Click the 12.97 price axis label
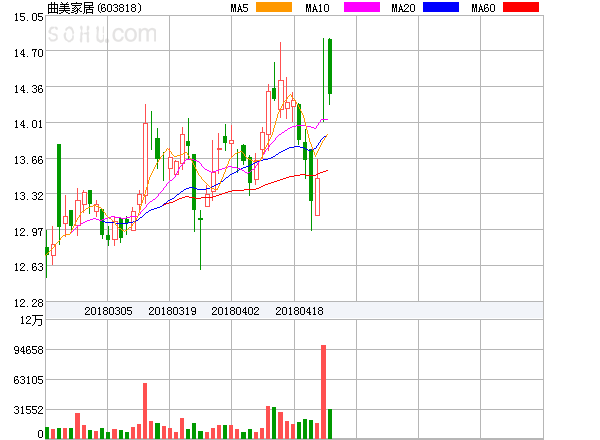 [x=29, y=232]
